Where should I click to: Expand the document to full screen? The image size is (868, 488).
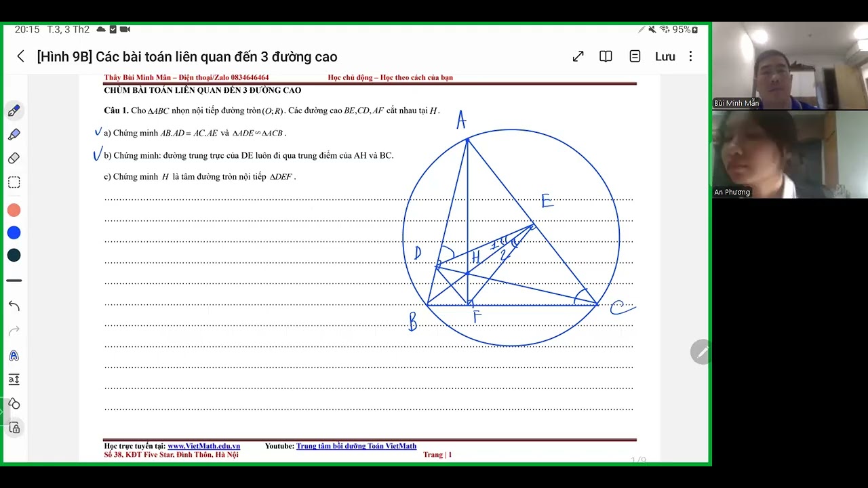coord(578,57)
